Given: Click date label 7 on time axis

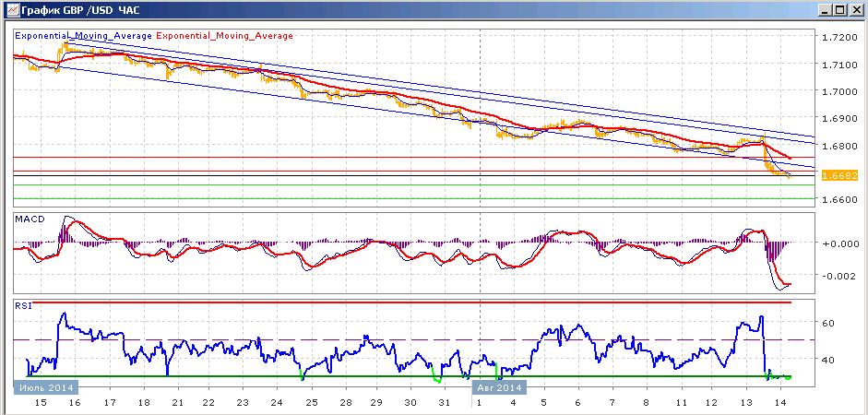Looking at the screenshot, I should pyautogui.click(x=614, y=403).
